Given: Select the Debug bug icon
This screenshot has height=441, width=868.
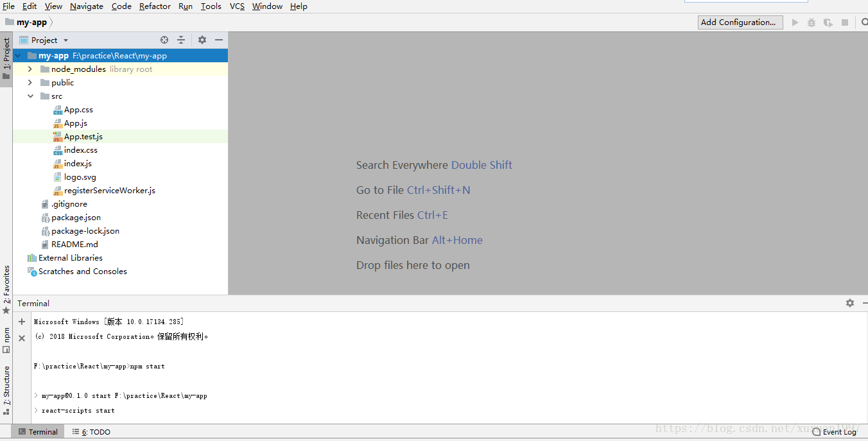Looking at the screenshot, I should (811, 22).
